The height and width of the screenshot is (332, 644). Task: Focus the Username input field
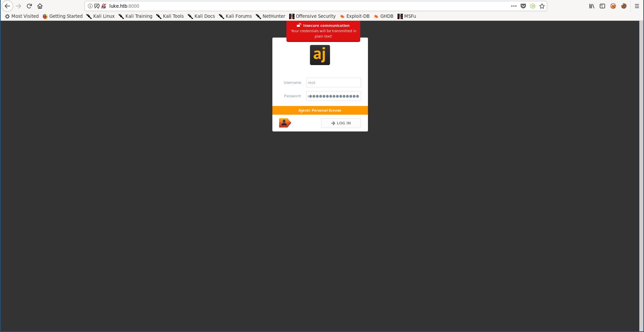pos(333,82)
